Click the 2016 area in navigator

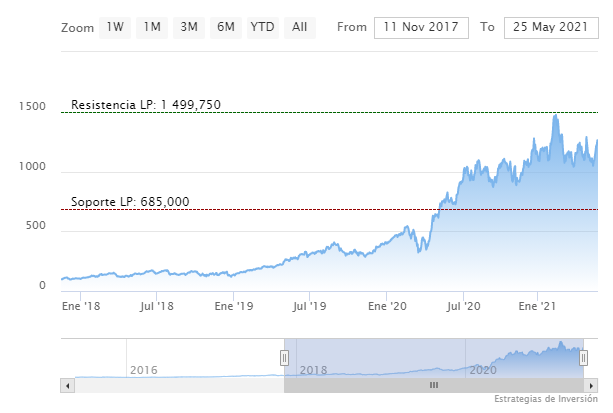click(x=145, y=369)
